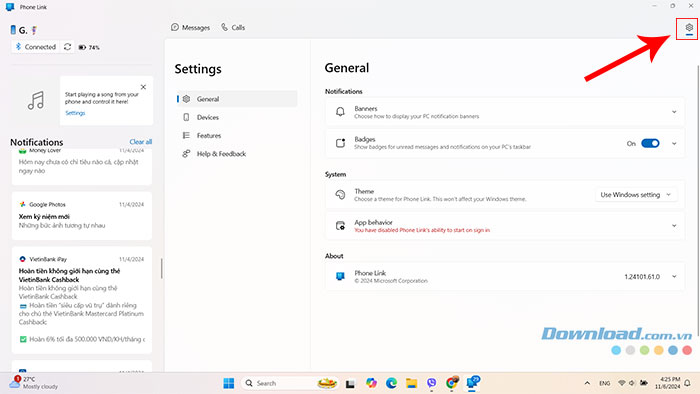Viewport: 700px width, 394px height.
Task: Click the taskbar Search box
Action: click(290, 383)
